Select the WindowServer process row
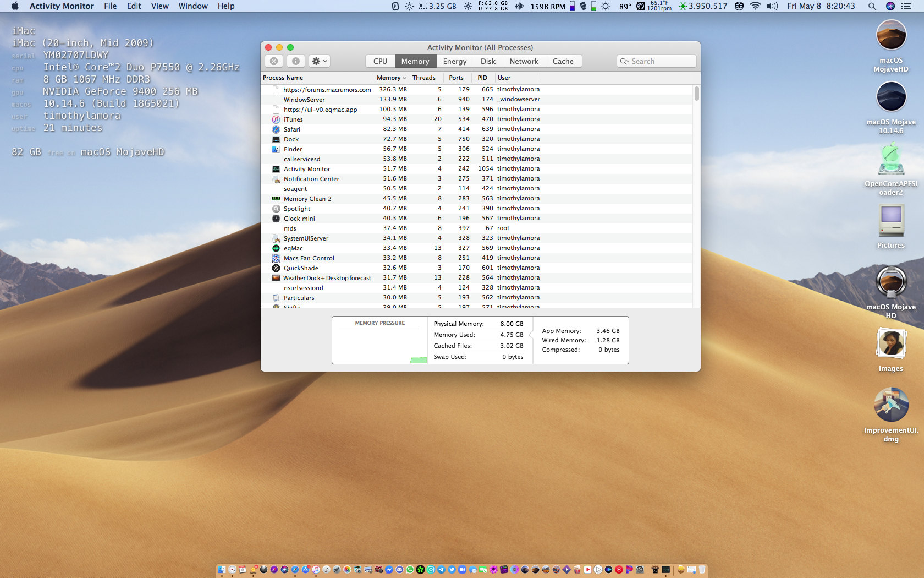This screenshot has height=578, width=924. pyautogui.click(x=477, y=100)
